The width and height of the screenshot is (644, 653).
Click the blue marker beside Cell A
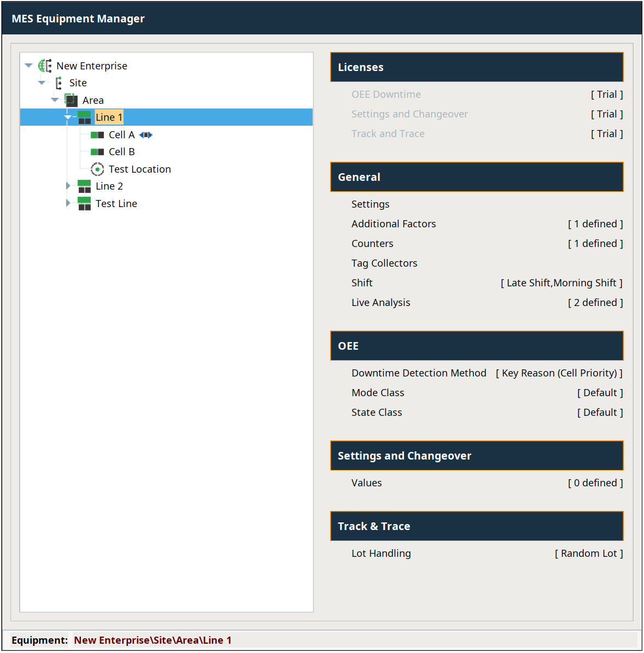pyautogui.click(x=145, y=135)
